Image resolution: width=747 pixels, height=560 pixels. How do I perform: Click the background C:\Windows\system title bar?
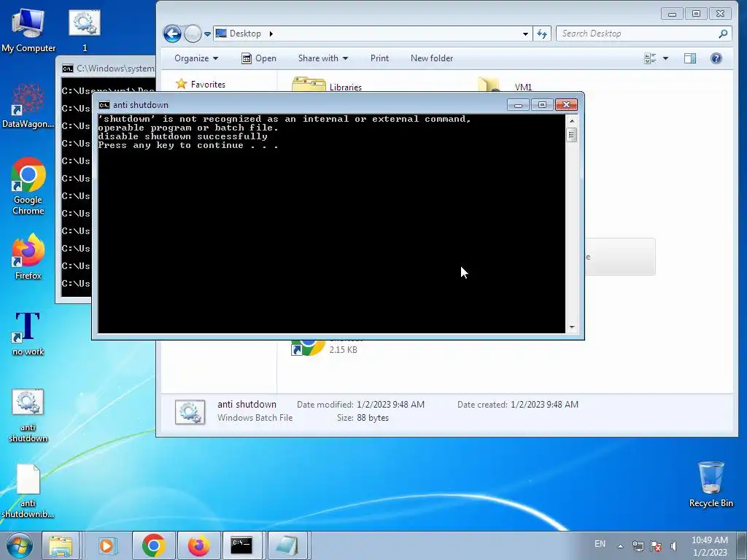pyautogui.click(x=109, y=69)
